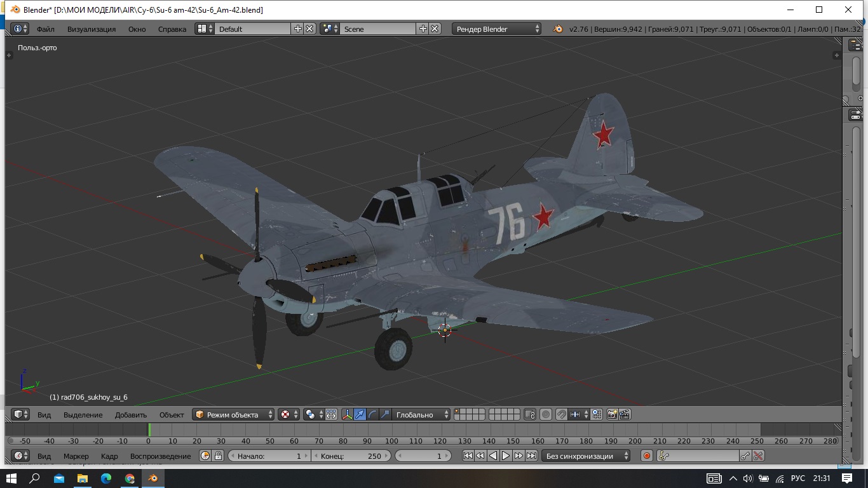Jump to the last frame of the timeline
Image resolution: width=868 pixels, height=488 pixels.
point(532,456)
